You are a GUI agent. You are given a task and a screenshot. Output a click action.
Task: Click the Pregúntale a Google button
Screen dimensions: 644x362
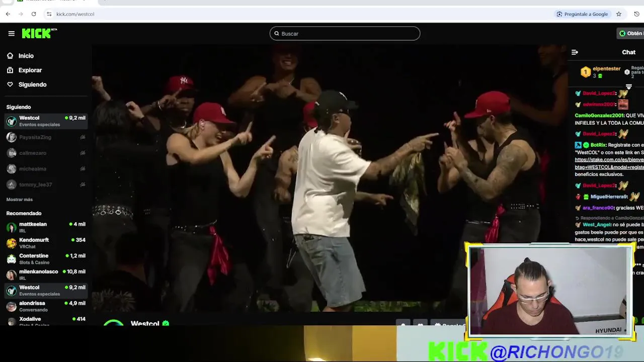click(582, 14)
